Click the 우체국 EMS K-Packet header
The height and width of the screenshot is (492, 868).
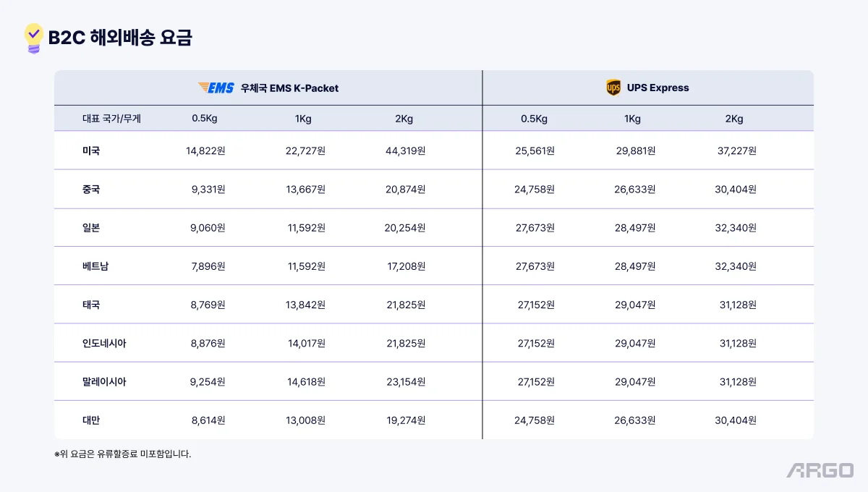[289, 88]
